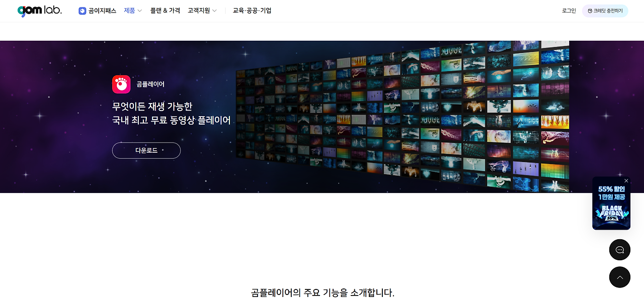Click the video wall hero image

click(403, 117)
